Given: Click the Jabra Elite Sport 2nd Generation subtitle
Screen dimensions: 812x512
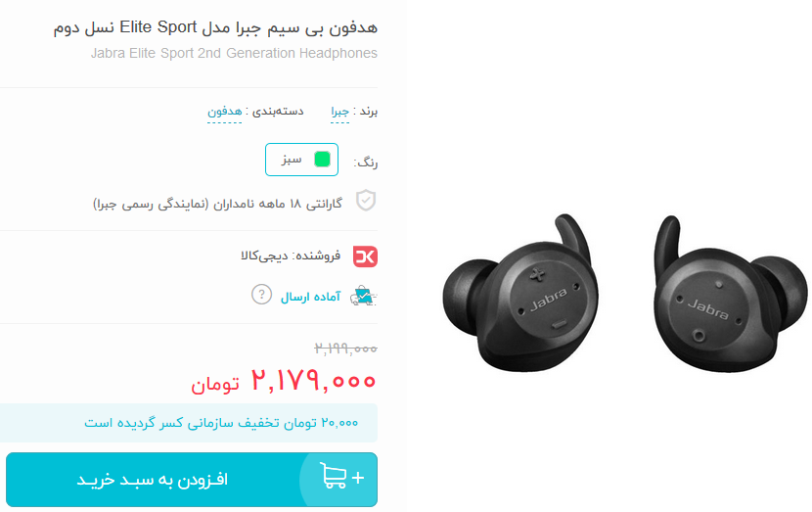Looking at the screenshot, I should (x=234, y=54).
